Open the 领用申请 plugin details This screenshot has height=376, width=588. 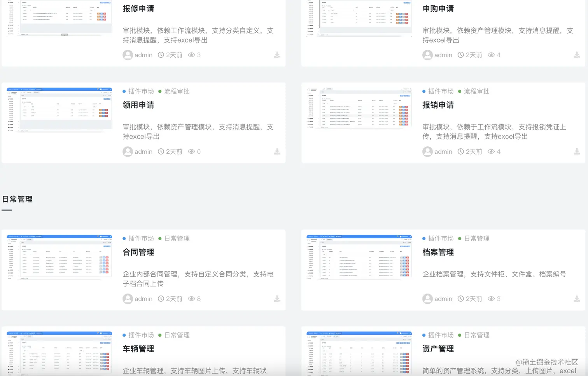(138, 105)
